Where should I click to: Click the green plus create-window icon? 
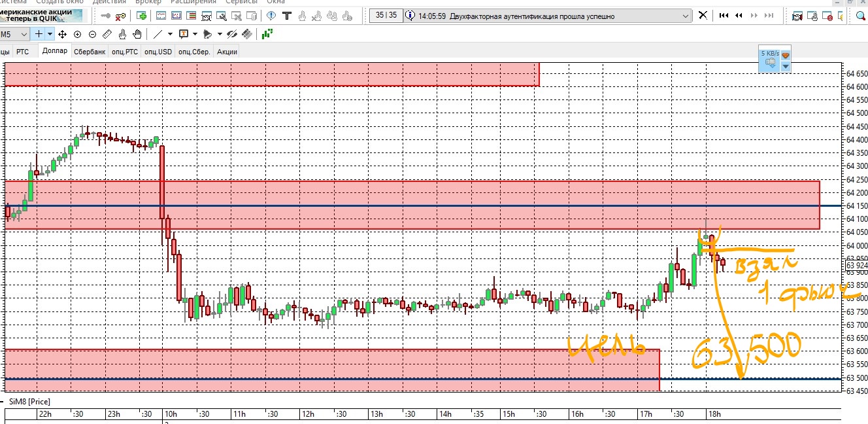tap(142, 16)
